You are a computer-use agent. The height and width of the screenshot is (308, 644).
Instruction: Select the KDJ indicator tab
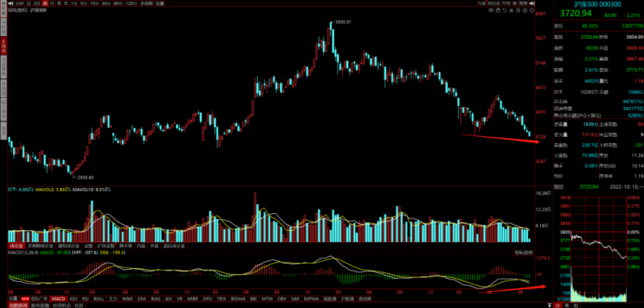[73, 298]
